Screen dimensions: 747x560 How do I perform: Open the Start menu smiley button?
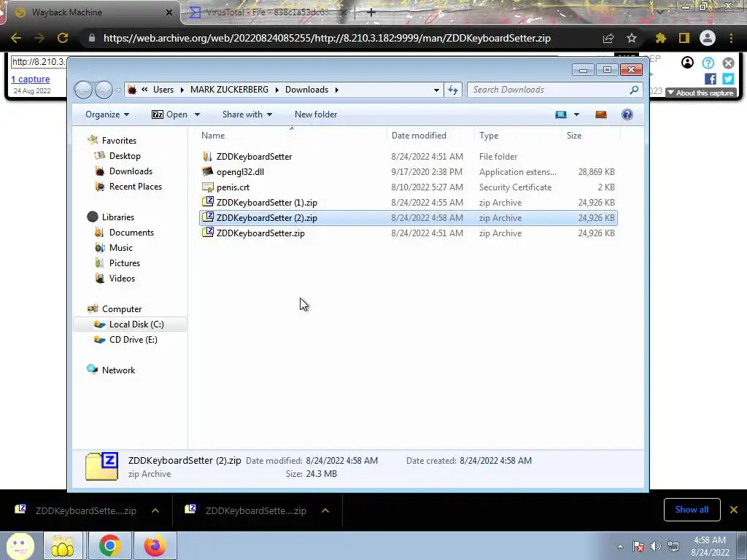20,545
